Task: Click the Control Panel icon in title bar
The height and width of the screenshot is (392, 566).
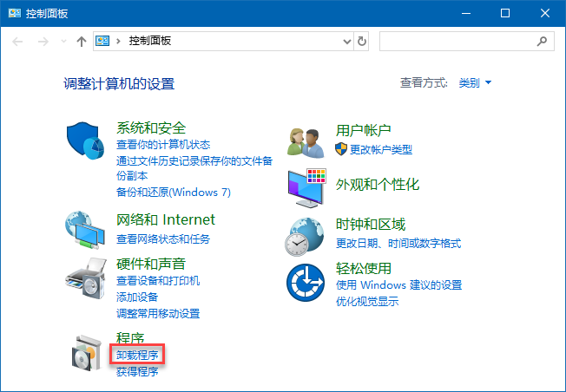Action: pyautogui.click(x=15, y=13)
